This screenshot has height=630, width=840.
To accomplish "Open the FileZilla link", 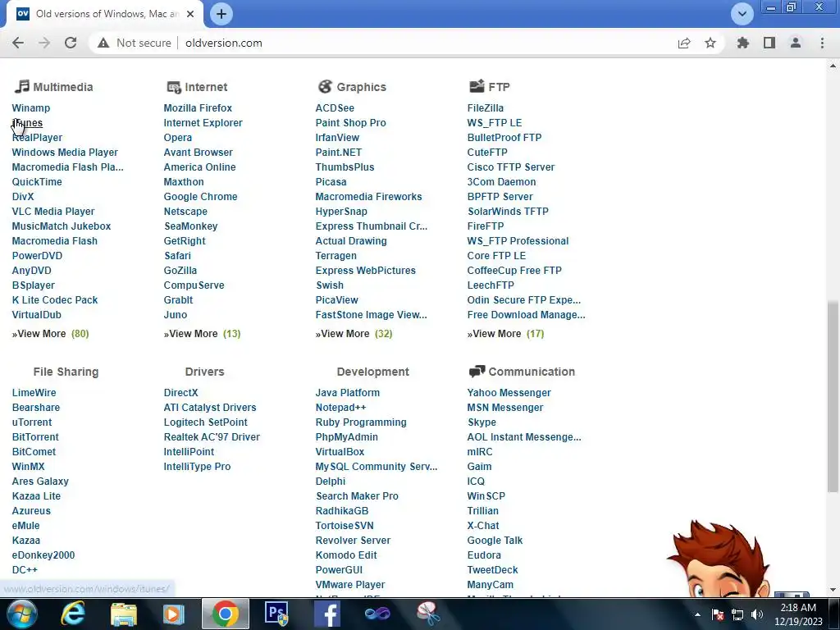I will tap(486, 107).
